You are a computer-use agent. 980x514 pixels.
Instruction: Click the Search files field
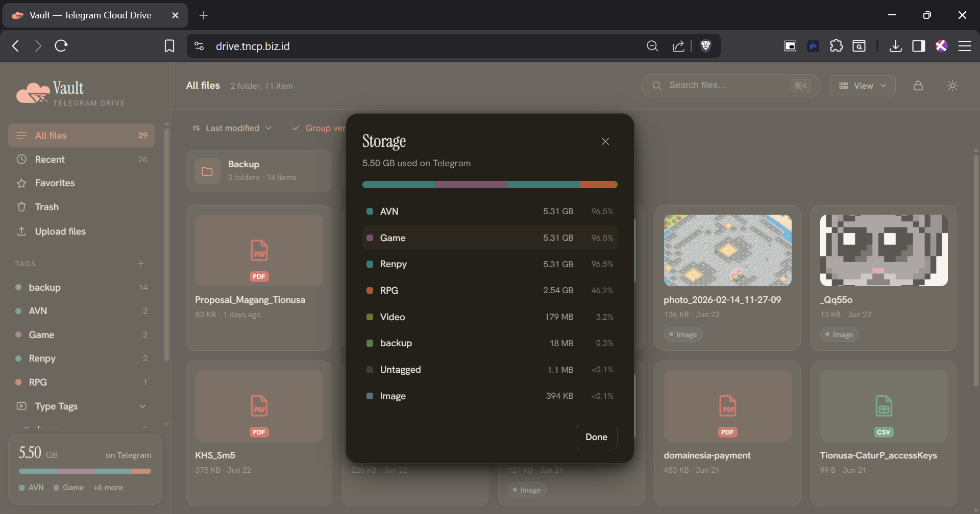(730, 86)
